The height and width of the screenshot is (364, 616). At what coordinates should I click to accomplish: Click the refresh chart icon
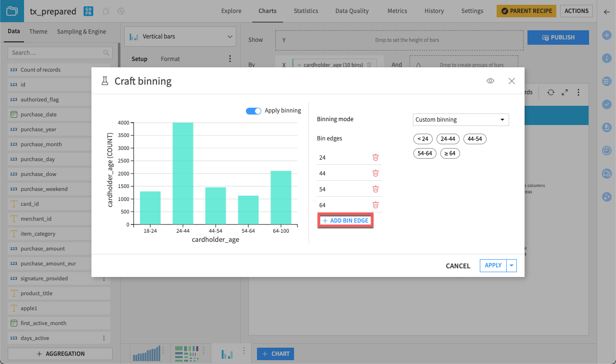551,92
